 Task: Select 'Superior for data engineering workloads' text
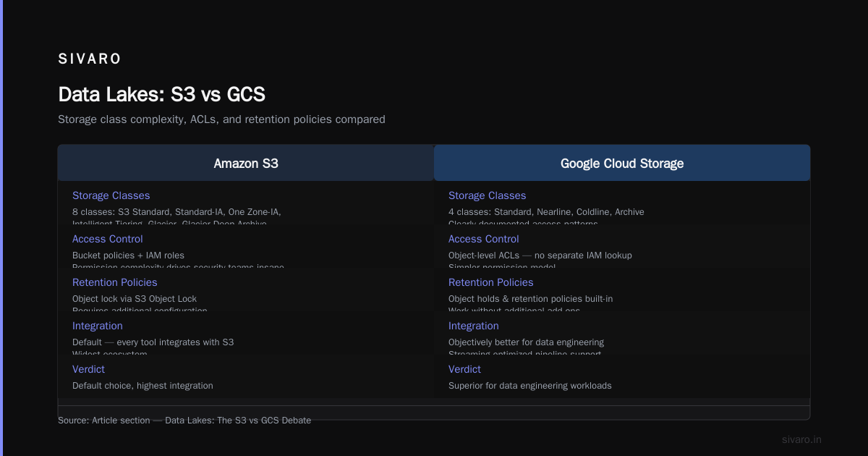[x=530, y=386]
